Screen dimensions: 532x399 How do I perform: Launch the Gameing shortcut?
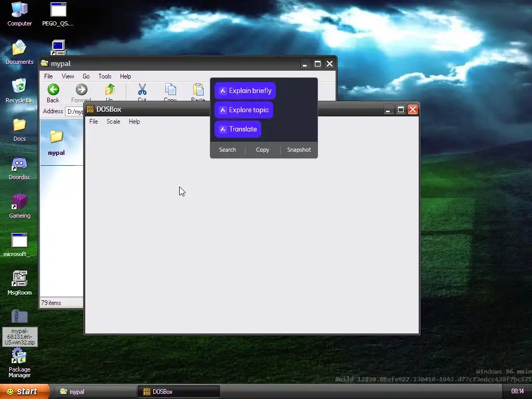(19, 206)
